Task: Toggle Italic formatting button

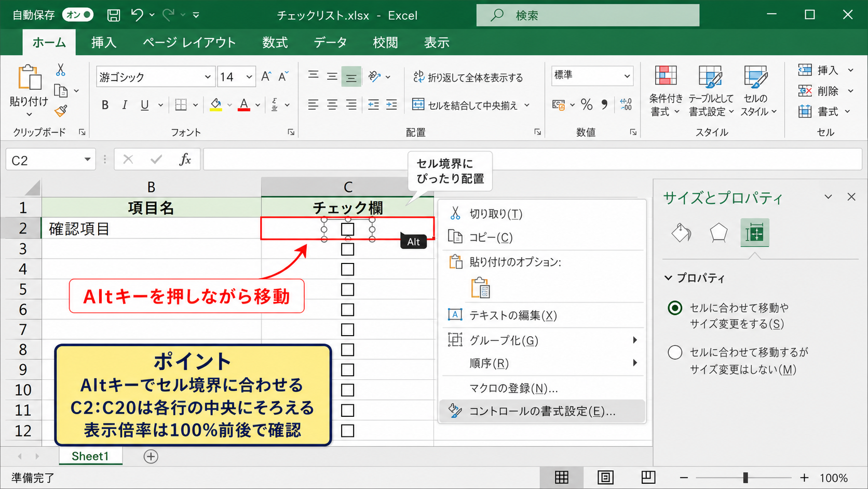Action: (125, 105)
